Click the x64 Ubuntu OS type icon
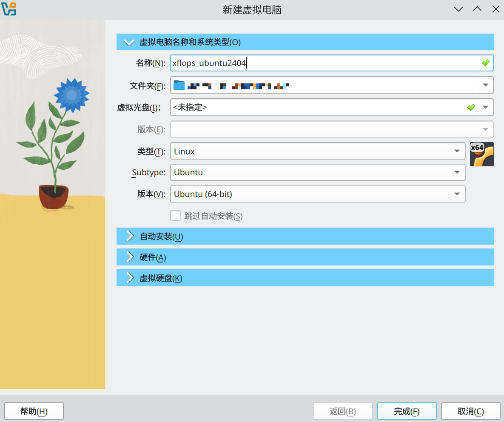This screenshot has width=504, height=422. tap(481, 154)
